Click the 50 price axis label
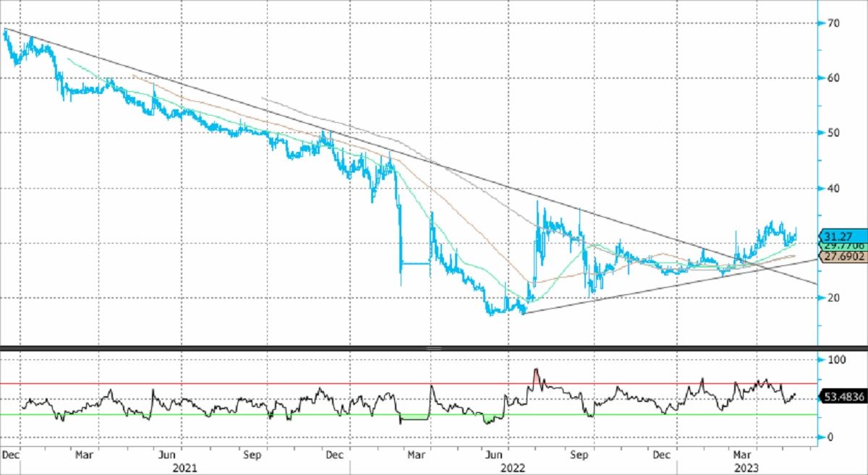The image size is (868, 475). coord(833,133)
